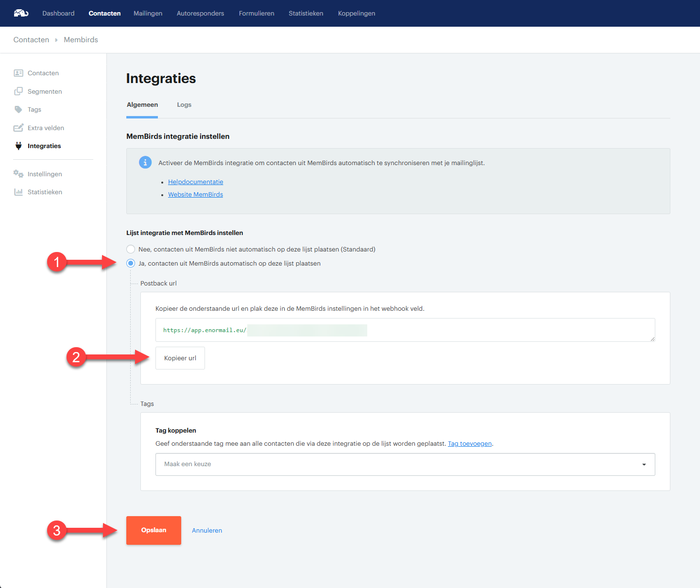This screenshot has width=700, height=588.
Task: Click the Contacten sidebar card icon
Action: [18, 73]
